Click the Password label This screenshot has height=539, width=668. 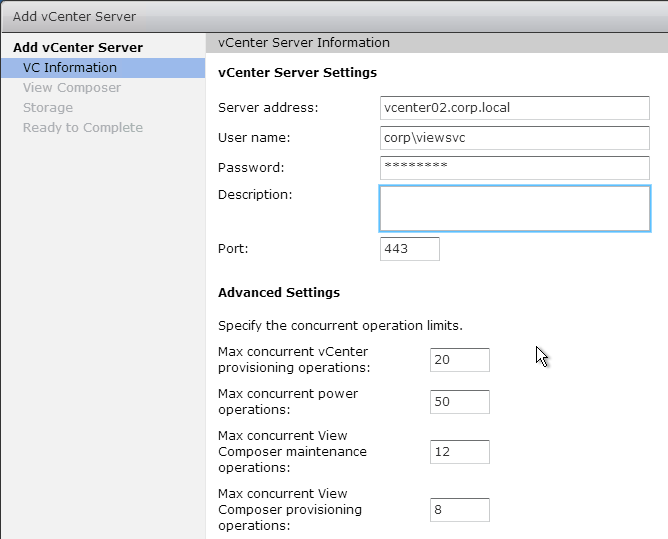point(251,167)
